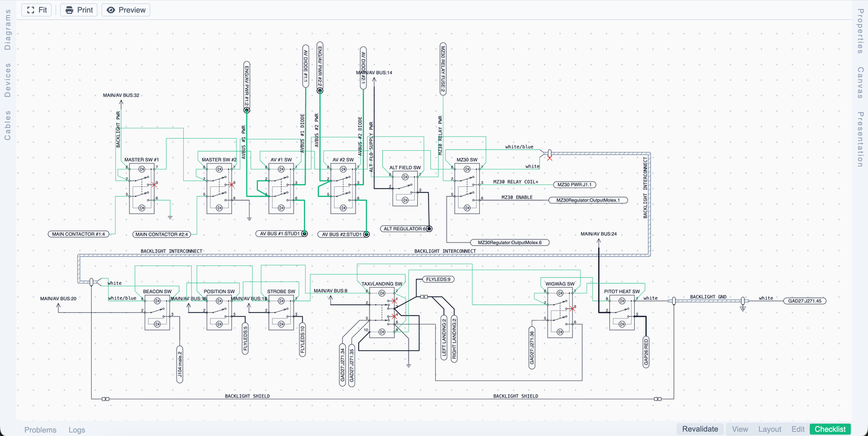This screenshot has height=436, width=868.
Task: Open the Problems tab
Action: [40, 429]
